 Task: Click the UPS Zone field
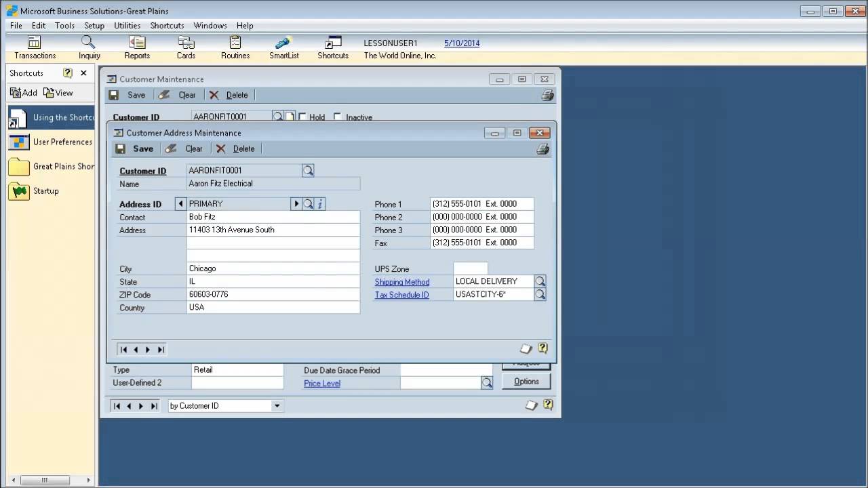coord(471,268)
